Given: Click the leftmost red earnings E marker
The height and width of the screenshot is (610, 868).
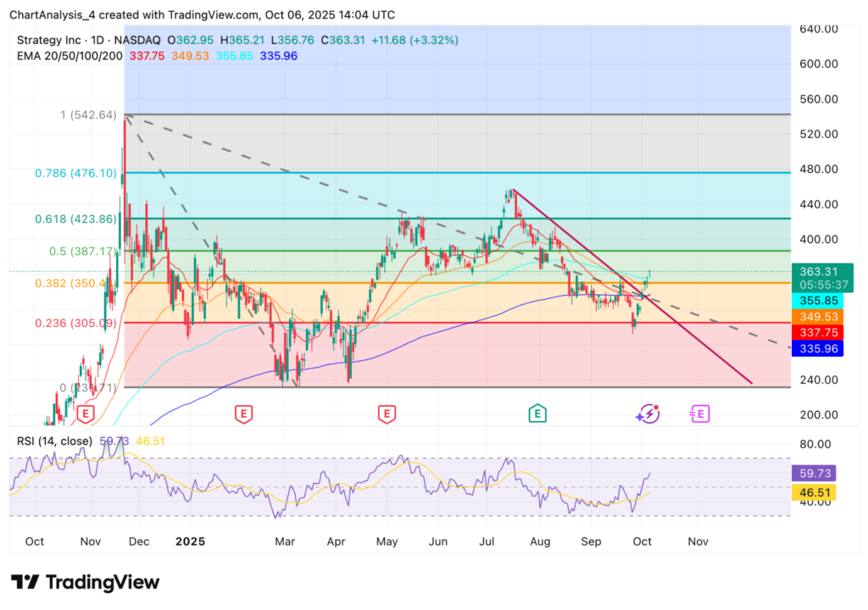Looking at the screenshot, I should point(85,413).
